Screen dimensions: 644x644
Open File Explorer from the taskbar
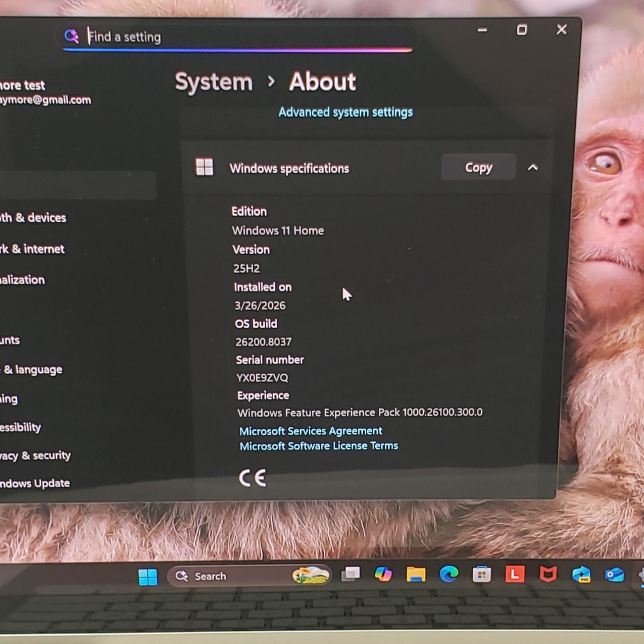(416, 574)
